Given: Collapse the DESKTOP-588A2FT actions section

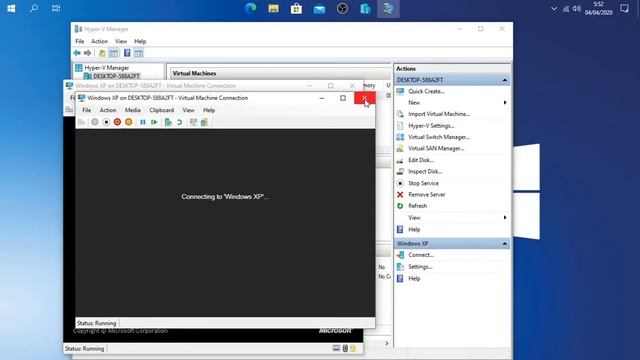Looking at the screenshot, I should pos(504,80).
